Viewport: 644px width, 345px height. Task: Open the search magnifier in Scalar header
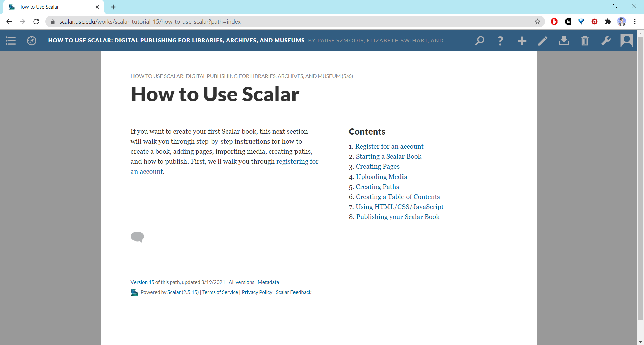coord(480,41)
